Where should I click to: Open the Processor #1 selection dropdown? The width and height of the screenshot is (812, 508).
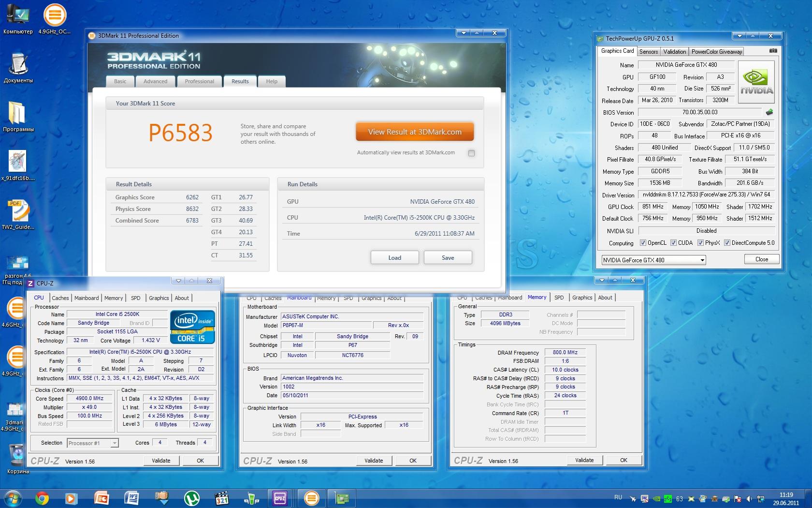tap(93, 443)
